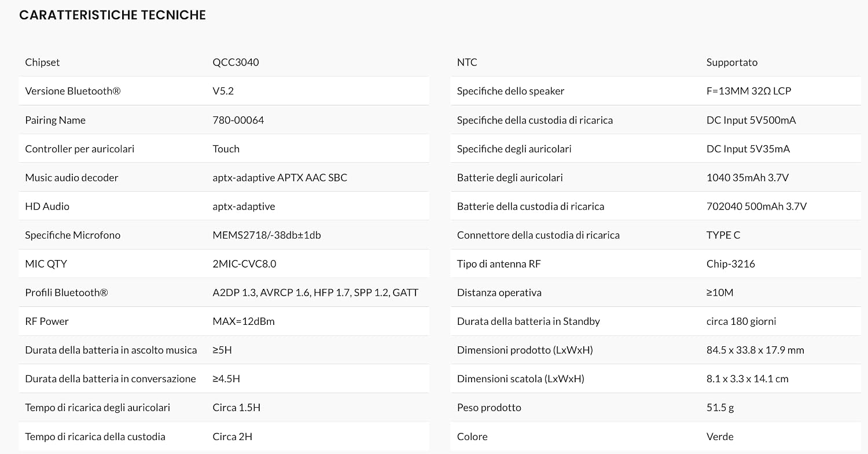Click the Colore Verde value
Viewport: 868px width, 454px height.
(720, 437)
